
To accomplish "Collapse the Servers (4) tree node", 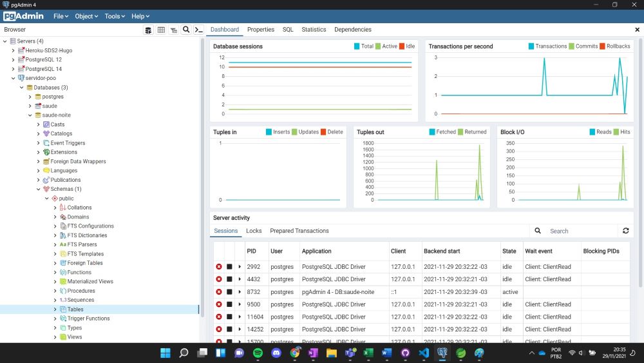I will (5, 41).
